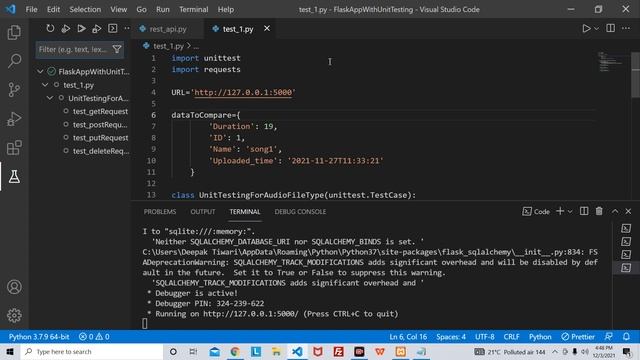The width and height of the screenshot is (640, 360).
Task: Click the test filter funnel icon
Action: point(117,49)
